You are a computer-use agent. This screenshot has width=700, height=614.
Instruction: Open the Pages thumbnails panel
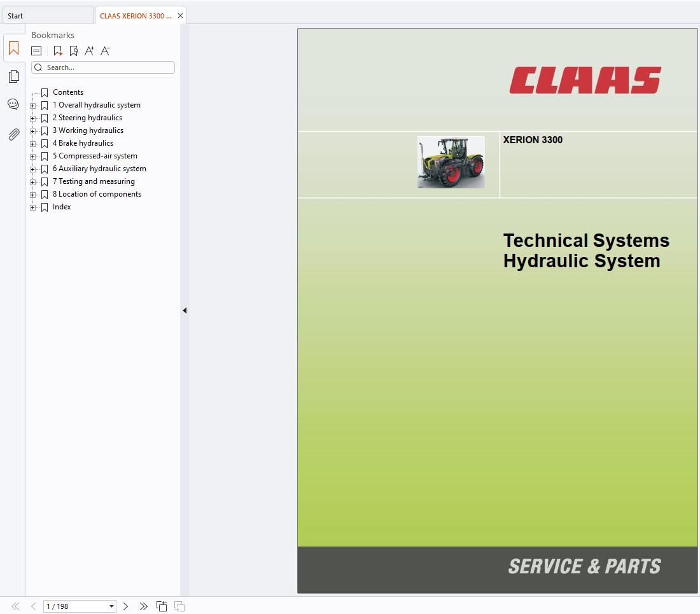[13, 76]
